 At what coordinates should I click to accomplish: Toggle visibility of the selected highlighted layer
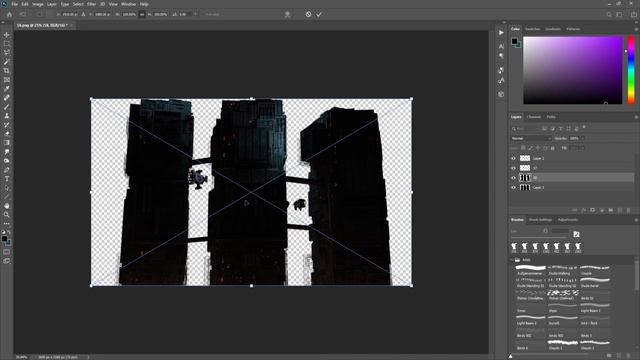(513, 178)
